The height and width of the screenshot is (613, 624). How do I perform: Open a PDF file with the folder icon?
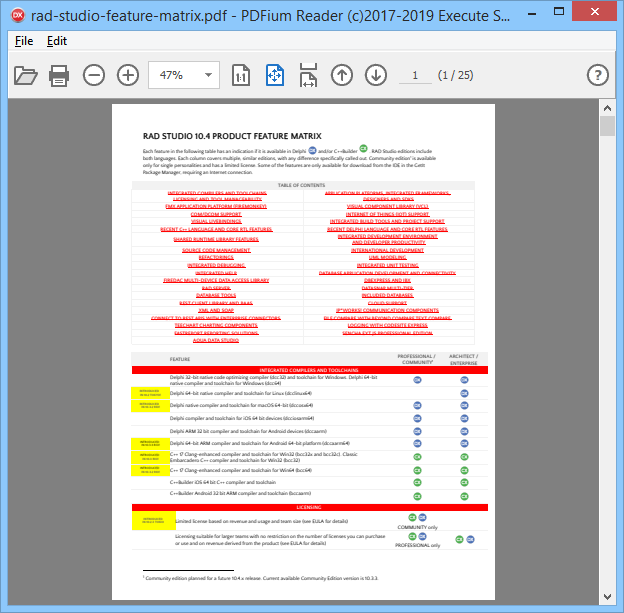coord(25,75)
